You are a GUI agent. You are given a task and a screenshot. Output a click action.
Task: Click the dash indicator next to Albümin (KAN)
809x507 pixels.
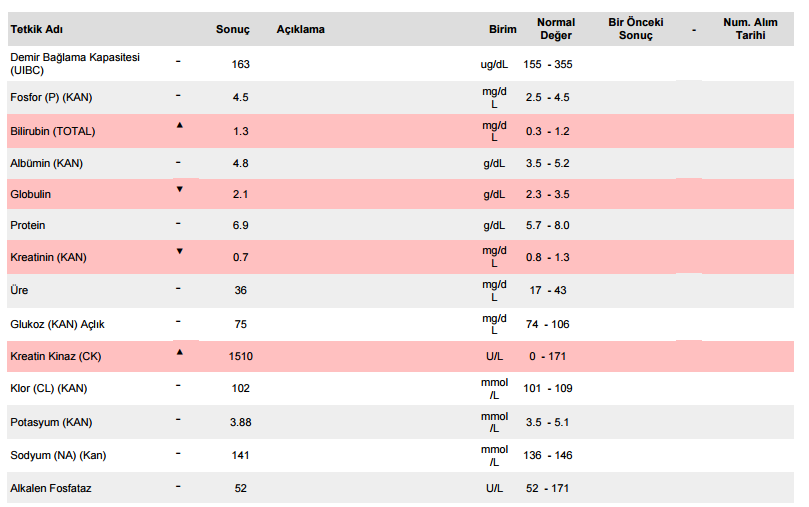(x=178, y=162)
